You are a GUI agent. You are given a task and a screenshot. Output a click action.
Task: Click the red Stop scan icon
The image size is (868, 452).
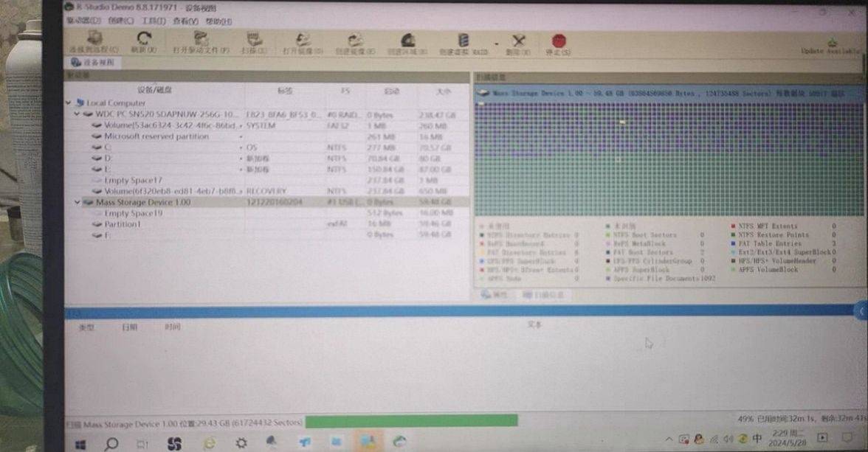[x=559, y=43]
